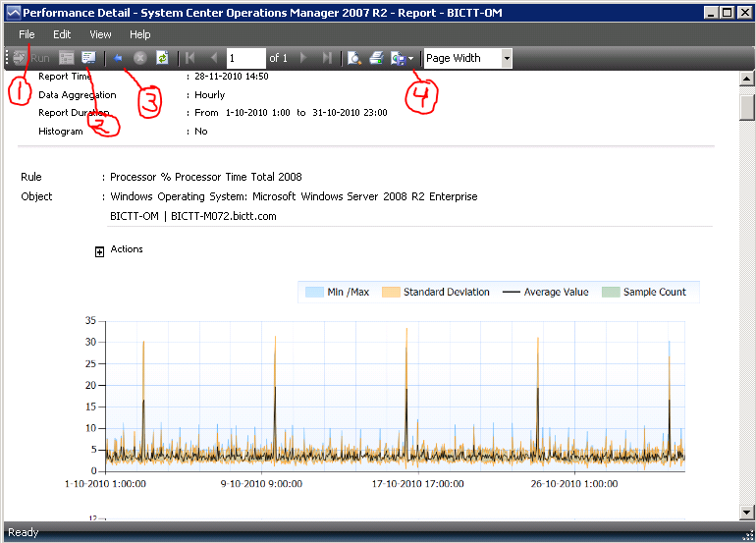756x543 pixels.
Task: Stop rendering with the stop icon
Action: [139, 58]
